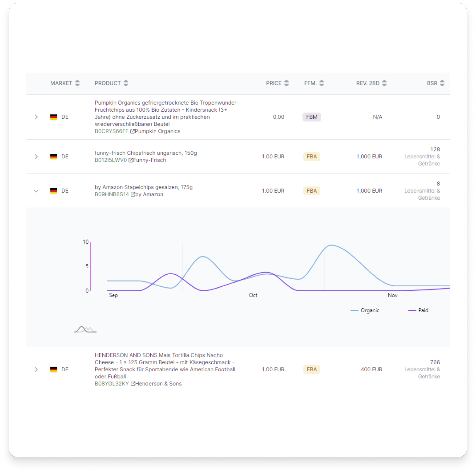This screenshot has height=472, width=476.
Task: Click funny-frisch Chipsfrisch ungarisch title
Action: pyautogui.click(x=146, y=153)
